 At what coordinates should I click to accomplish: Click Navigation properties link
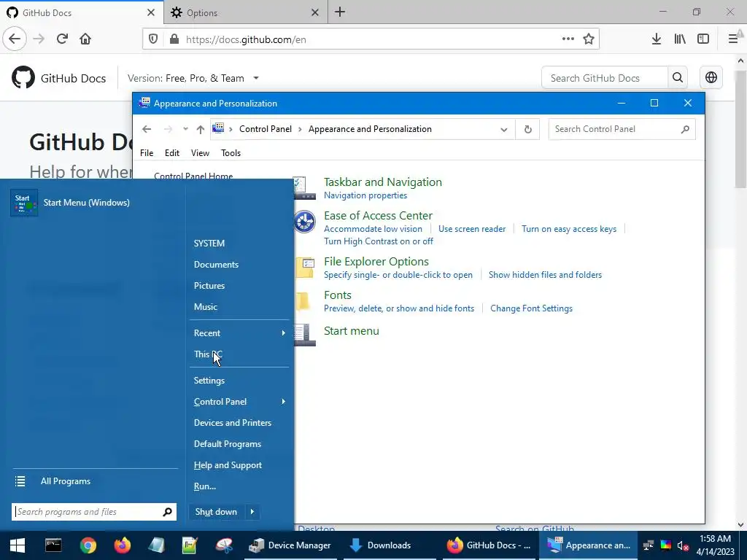tap(365, 195)
